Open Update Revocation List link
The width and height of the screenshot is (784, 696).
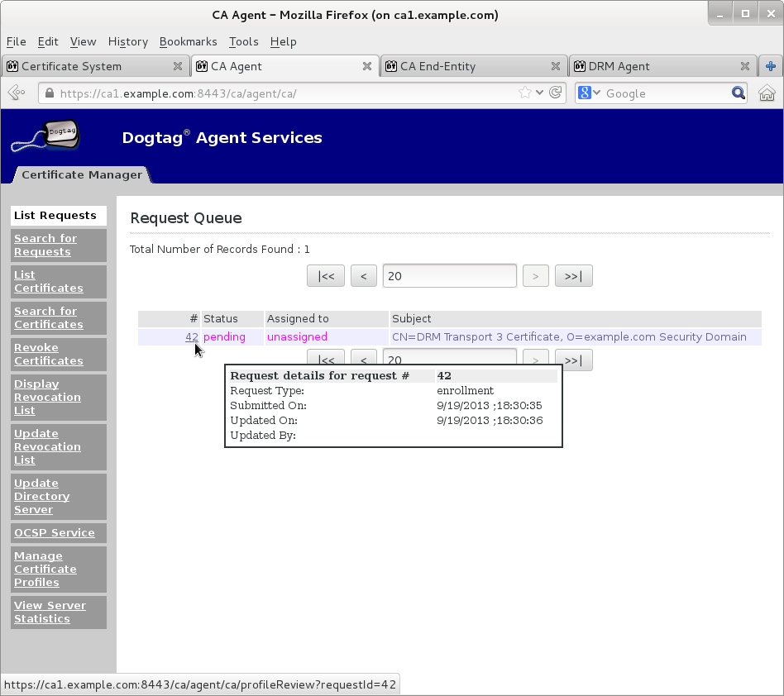(x=47, y=446)
